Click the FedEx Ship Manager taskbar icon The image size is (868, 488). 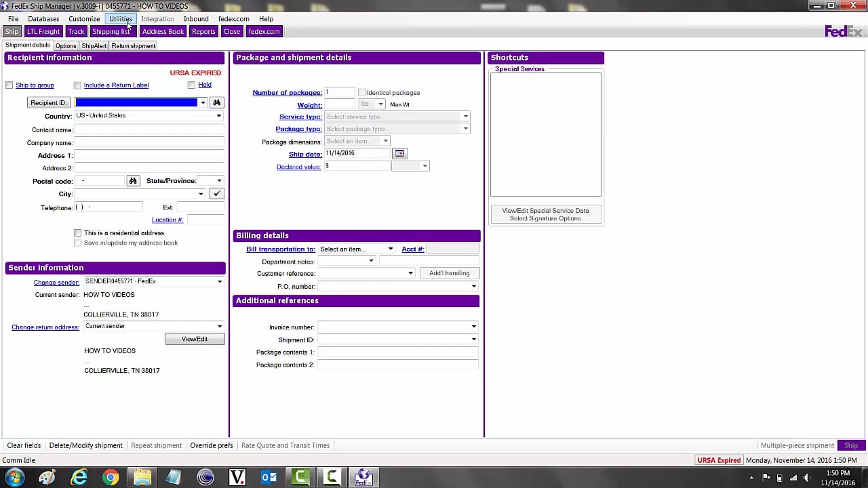363,478
